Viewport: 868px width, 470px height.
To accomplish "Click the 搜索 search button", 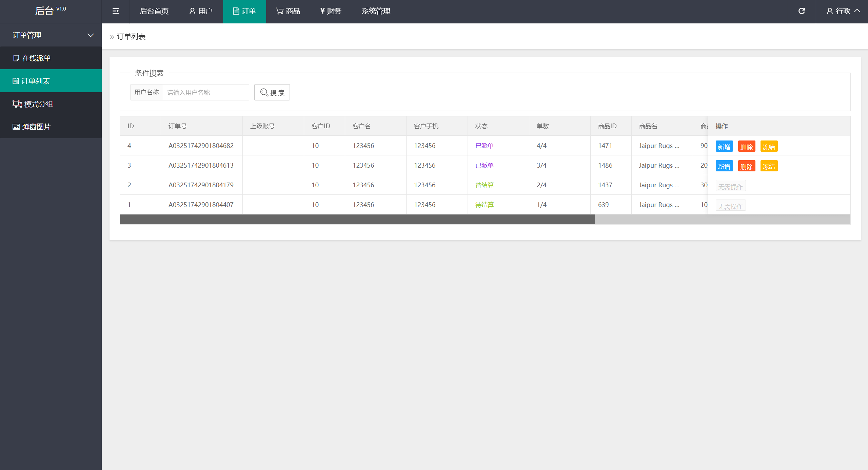I will (x=272, y=92).
